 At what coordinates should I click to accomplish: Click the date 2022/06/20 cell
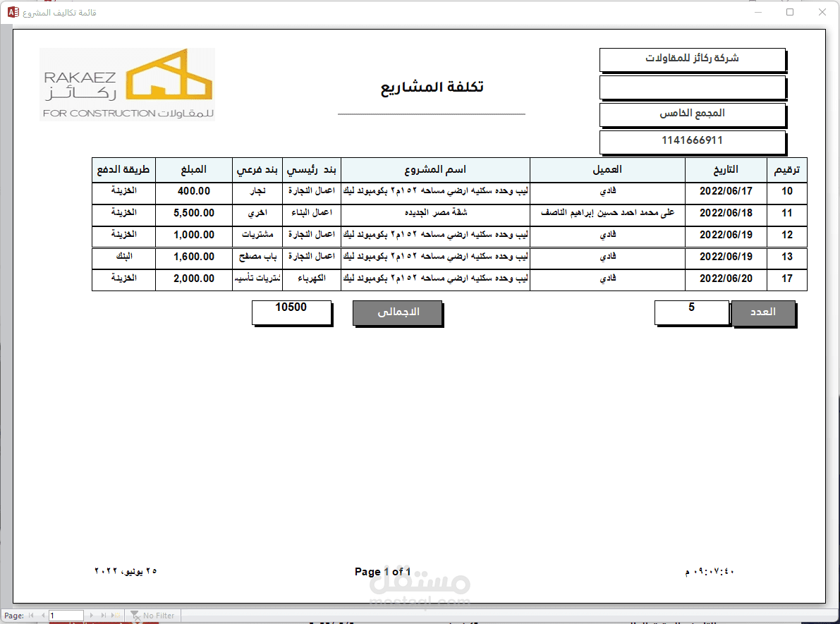(726, 279)
